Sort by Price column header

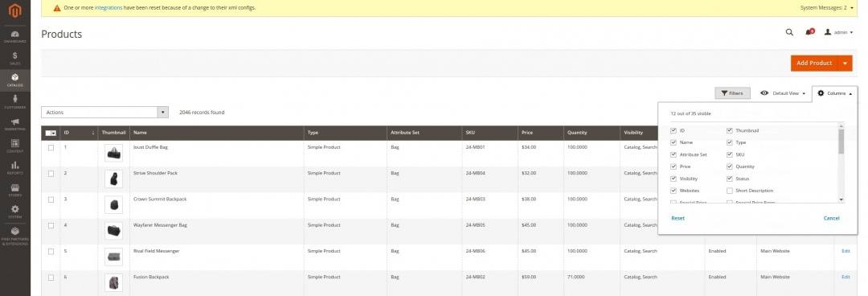pyautogui.click(x=540, y=133)
